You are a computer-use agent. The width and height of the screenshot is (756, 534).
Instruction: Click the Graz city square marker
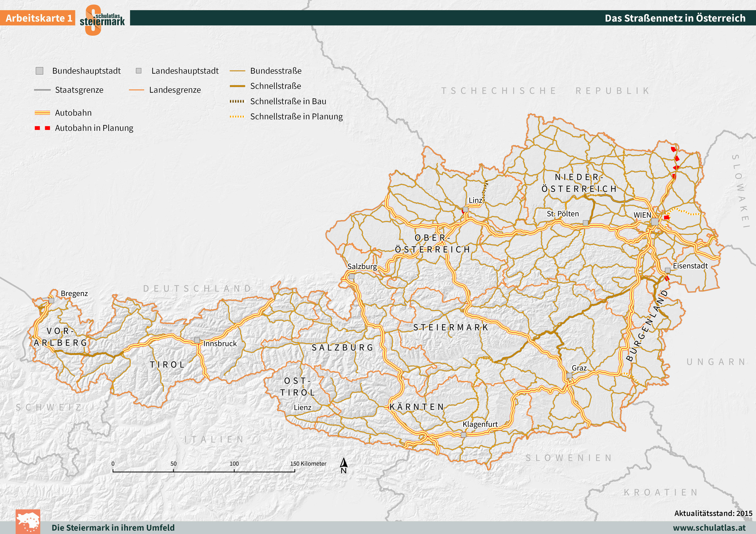point(569,375)
